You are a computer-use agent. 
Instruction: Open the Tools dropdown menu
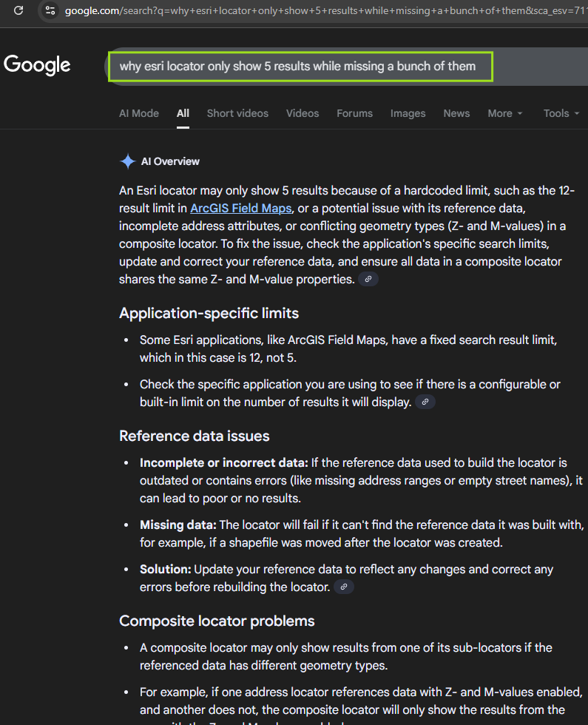561,113
